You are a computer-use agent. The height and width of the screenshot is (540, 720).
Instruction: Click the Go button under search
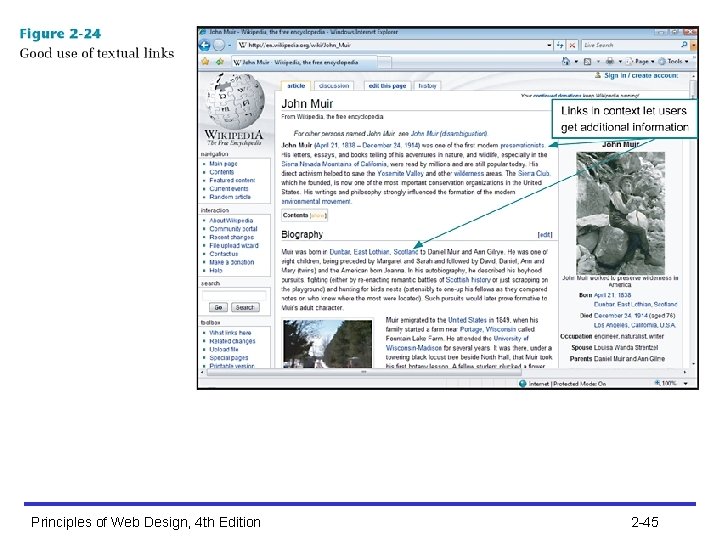[218, 307]
